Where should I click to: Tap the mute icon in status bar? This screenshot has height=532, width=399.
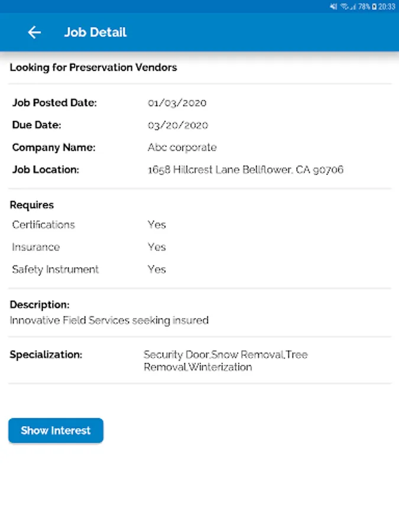333,7
